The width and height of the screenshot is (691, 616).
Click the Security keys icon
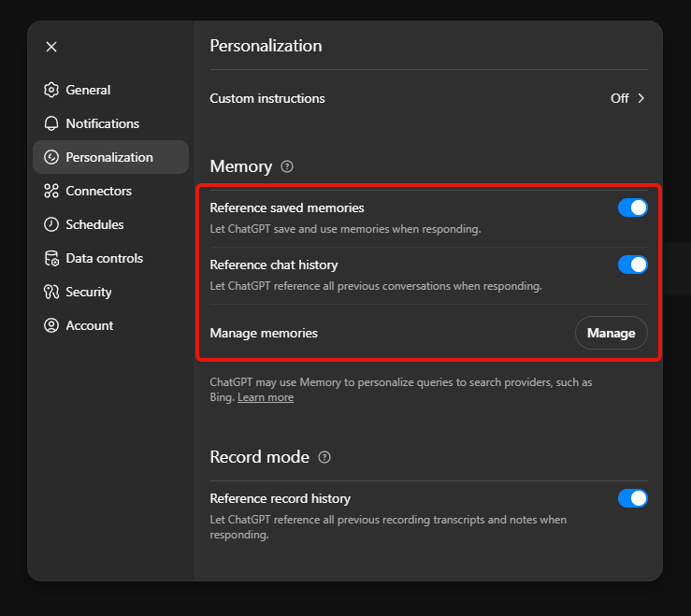click(x=50, y=292)
